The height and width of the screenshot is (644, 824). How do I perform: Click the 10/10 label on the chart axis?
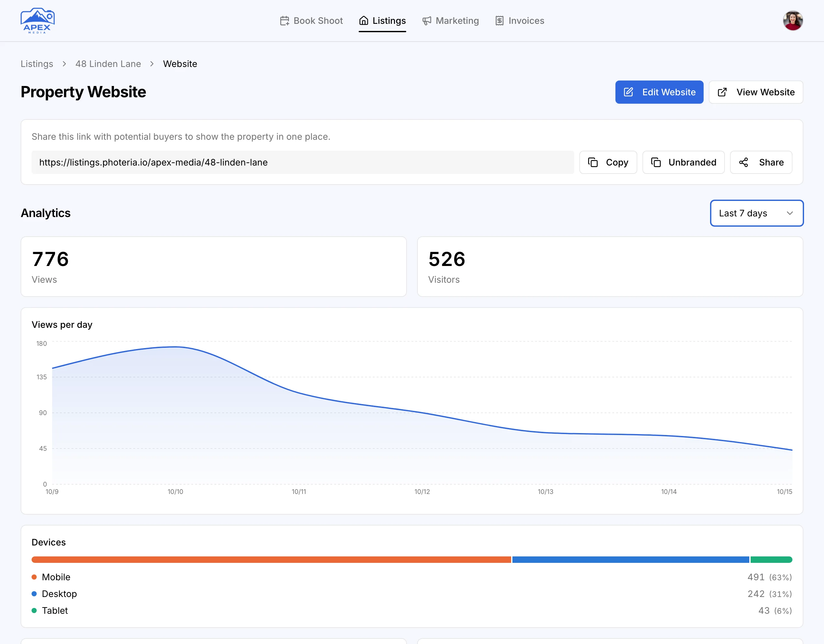coord(175,491)
